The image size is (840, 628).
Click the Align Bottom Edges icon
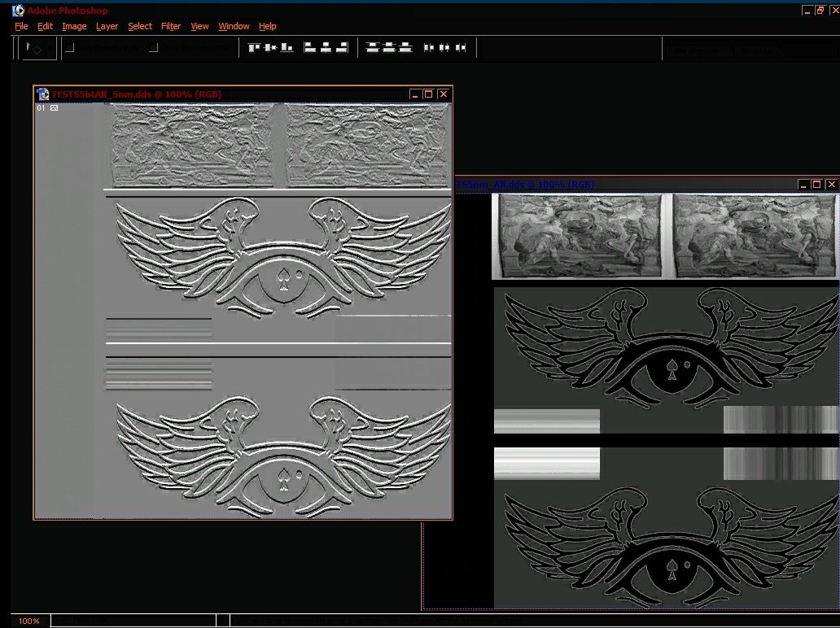[x=287, y=48]
